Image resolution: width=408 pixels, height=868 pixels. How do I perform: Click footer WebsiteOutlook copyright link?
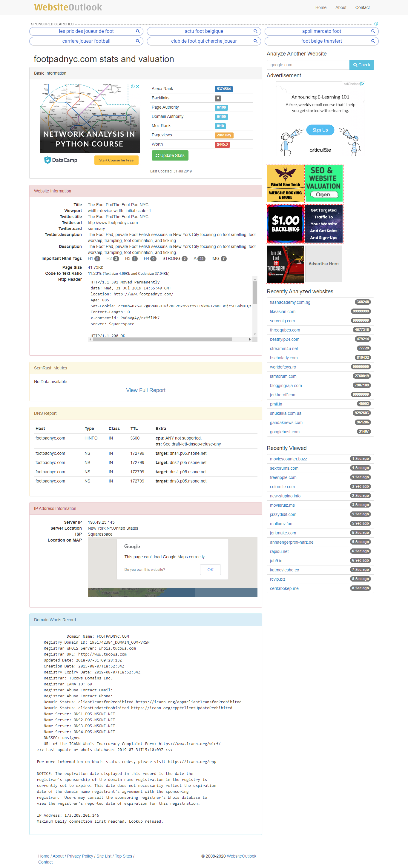(x=241, y=856)
